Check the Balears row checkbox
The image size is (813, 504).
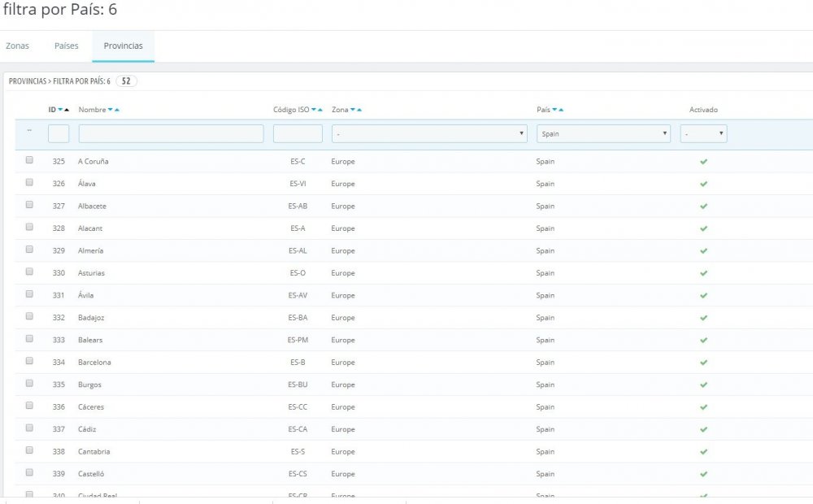pyautogui.click(x=29, y=339)
